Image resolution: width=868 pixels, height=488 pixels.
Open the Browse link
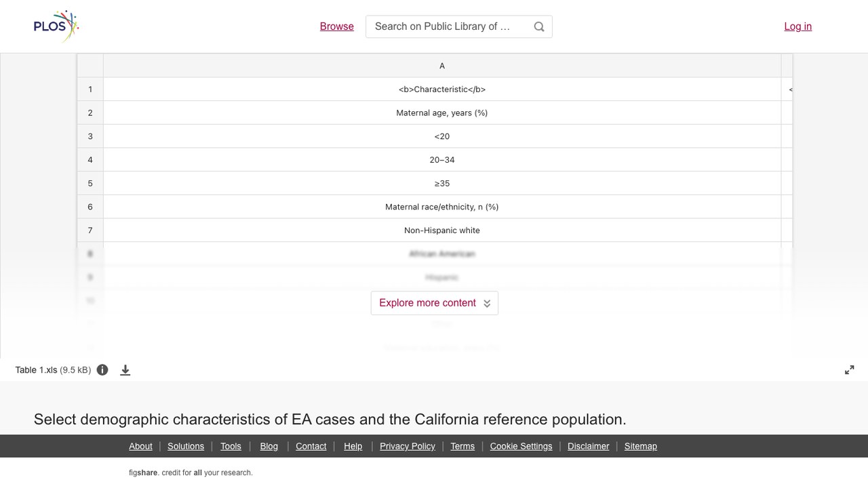[x=337, y=26]
